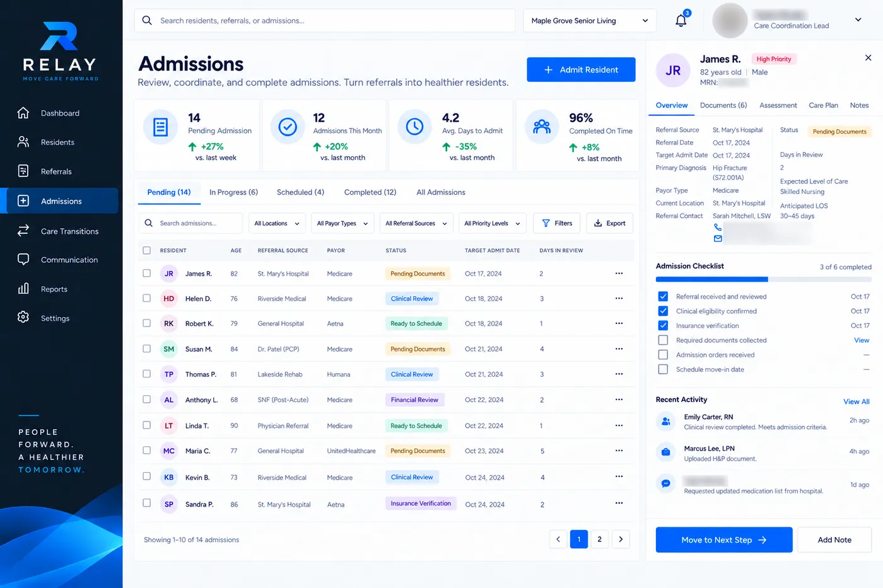Go to next page of admissions

coord(621,539)
